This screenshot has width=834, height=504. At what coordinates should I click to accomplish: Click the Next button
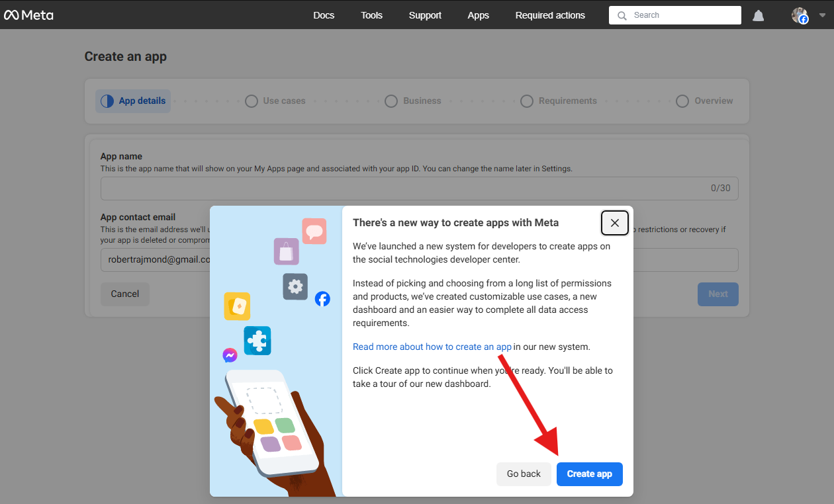pyautogui.click(x=718, y=294)
